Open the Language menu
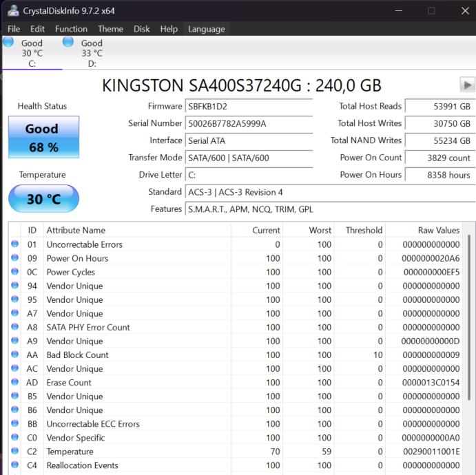The image size is (476, 475). pos(206,29)
